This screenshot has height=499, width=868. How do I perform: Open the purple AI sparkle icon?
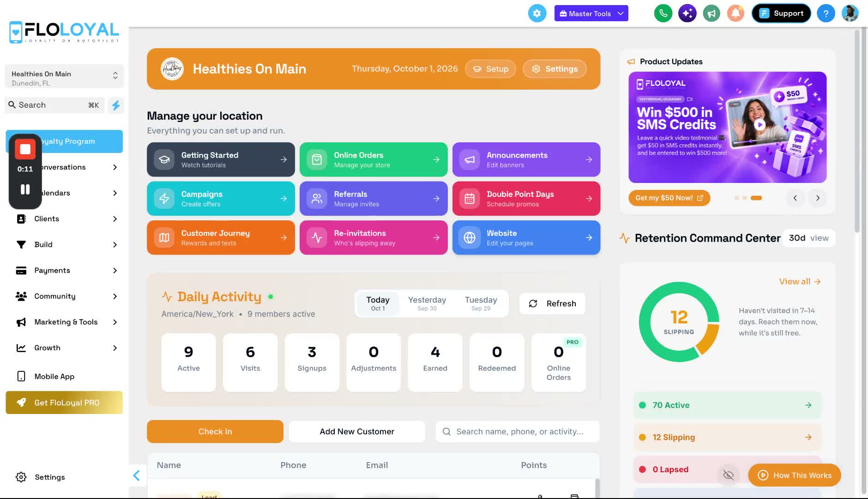point(687,13)
